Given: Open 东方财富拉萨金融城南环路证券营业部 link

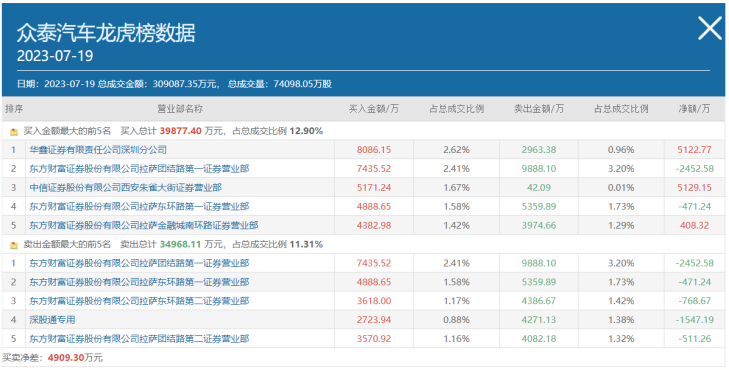Looking at the screenshot, I should pyautogui.click(x=144, y=225).
